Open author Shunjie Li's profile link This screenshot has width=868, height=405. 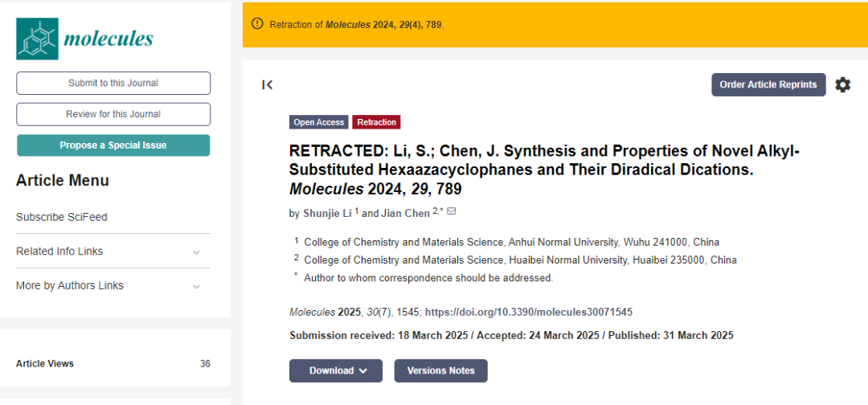coord(327,213)
